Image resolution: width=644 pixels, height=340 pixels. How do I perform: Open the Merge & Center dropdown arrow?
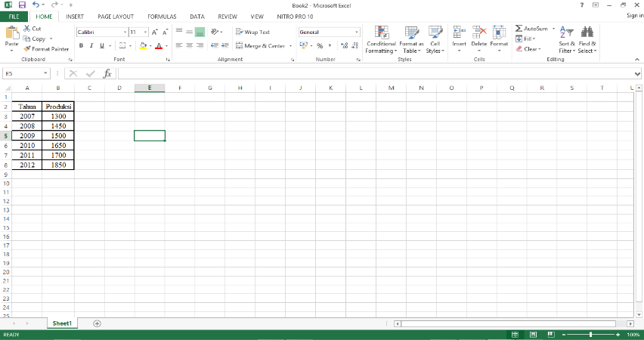coord(290,45)
